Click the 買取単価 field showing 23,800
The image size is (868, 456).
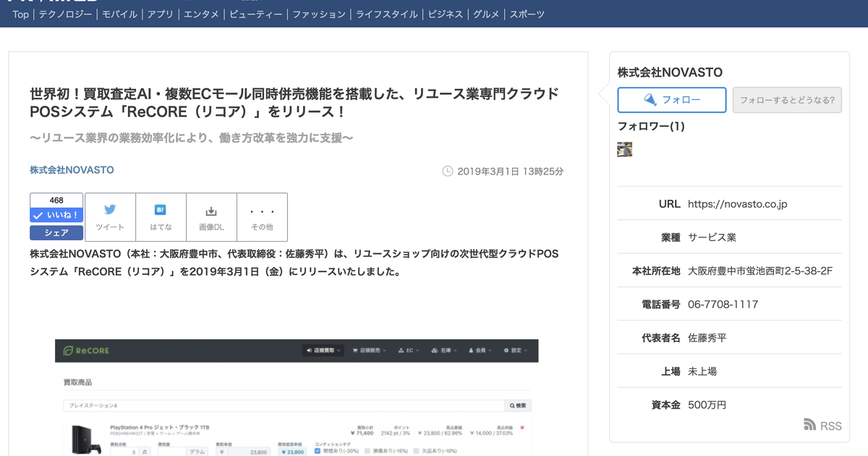tap(251, 452)
